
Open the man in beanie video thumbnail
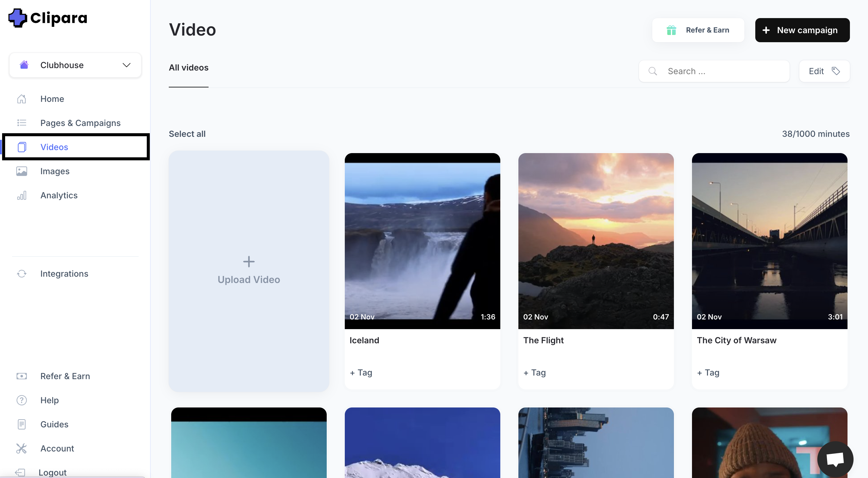(x=770, y=443)
